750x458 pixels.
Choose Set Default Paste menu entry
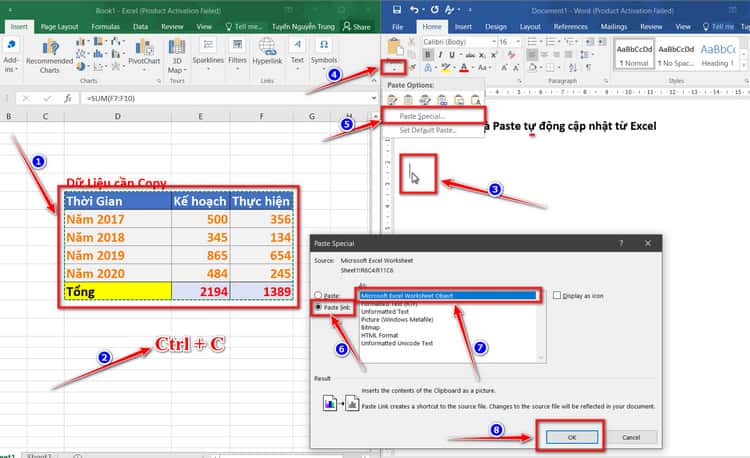click(x=433, y=130)
